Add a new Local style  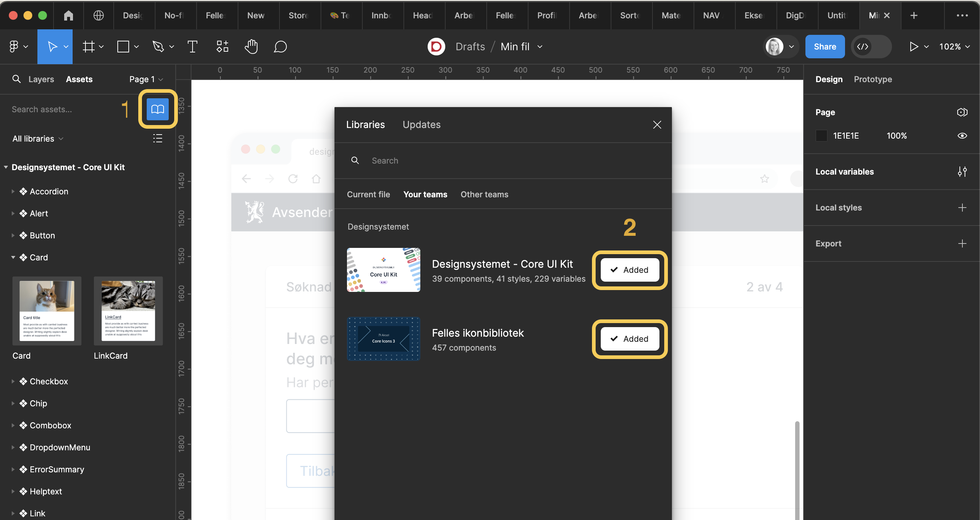pyautogui.click(x=962, y=207)
